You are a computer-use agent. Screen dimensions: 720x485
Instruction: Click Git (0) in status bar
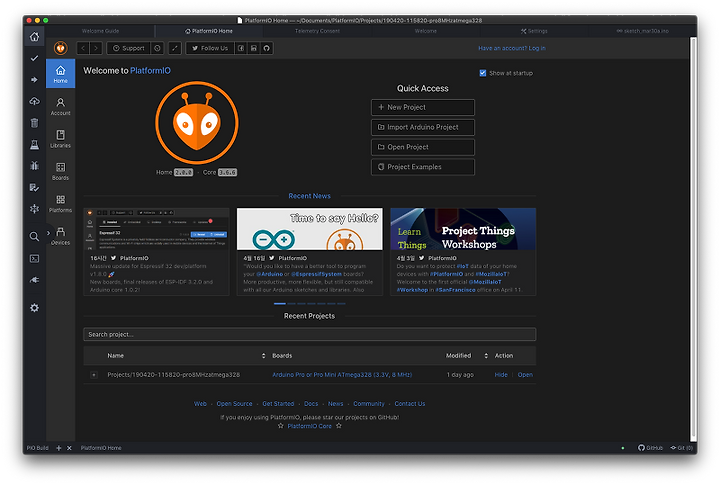point(681,448)
